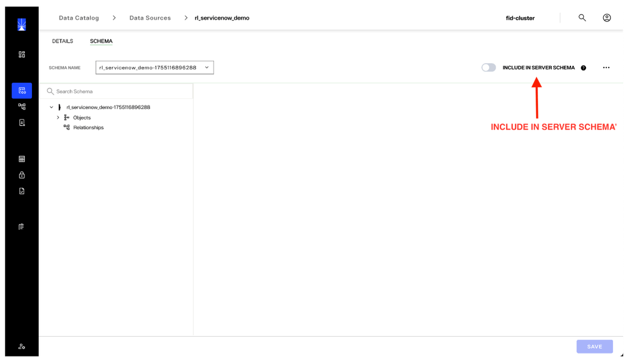This screenshot has height=364, width=637.
Task: Click the help question mark beside Include in Server Schema
Action: tap(583, 68)
